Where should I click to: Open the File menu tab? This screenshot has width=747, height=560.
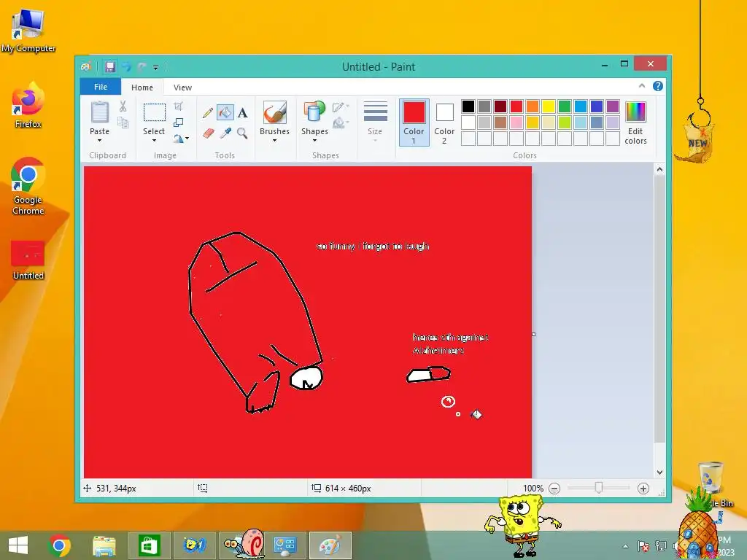[101, 87]
